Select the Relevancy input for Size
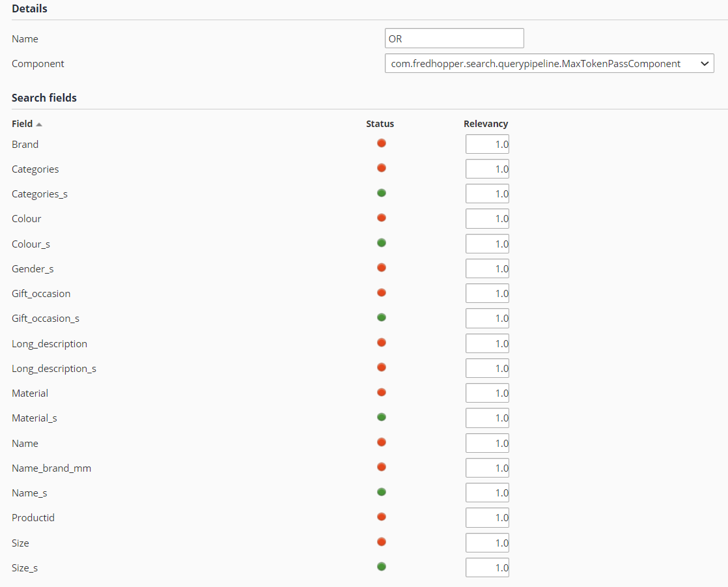Viewport: 728px width, 587px height. point(487,543)
